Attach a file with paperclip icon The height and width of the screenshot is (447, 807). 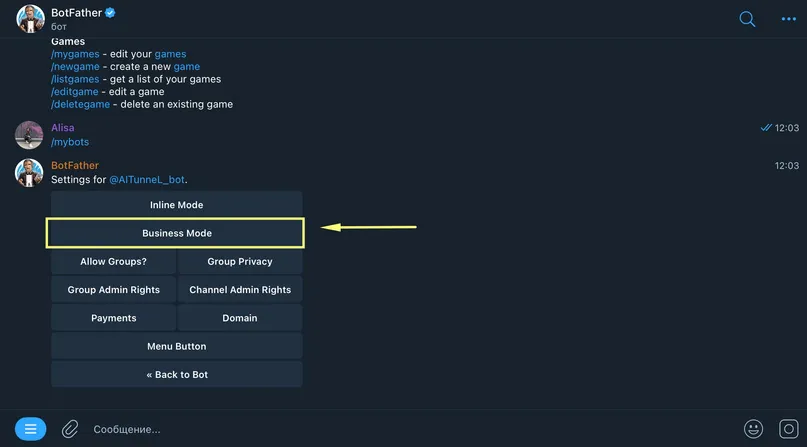tap(70, 428)
